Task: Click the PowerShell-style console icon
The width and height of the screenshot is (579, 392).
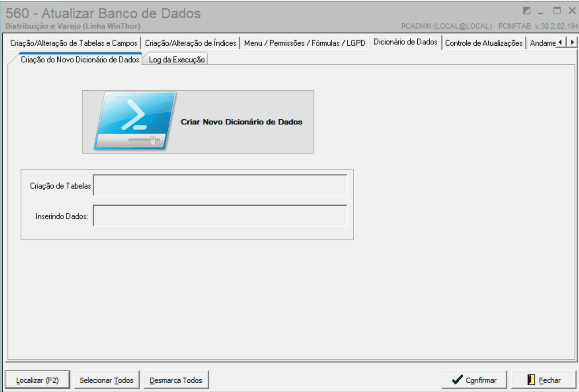Action: (135, 121)
